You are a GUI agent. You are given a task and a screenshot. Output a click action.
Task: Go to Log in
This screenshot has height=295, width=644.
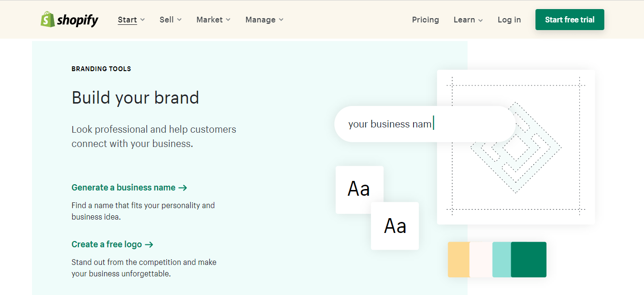pos(509,20)
